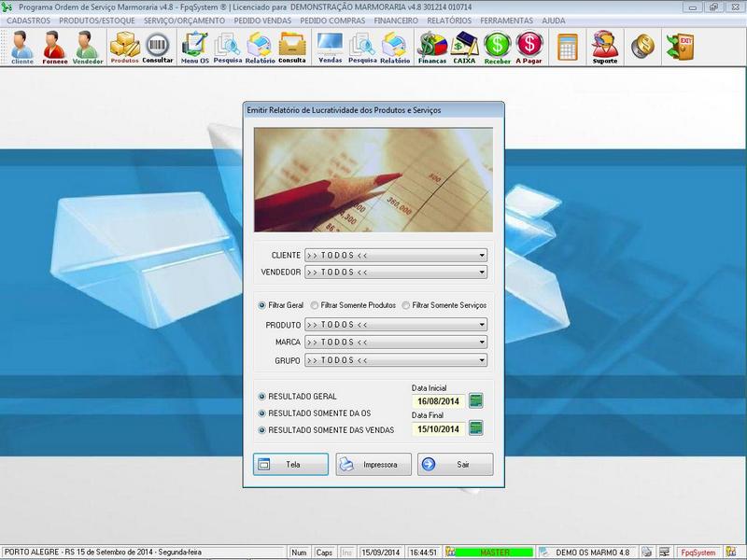Click the Impressora print button
The height and width of the screenshot is (560, 747).
(x=373, y=465)
